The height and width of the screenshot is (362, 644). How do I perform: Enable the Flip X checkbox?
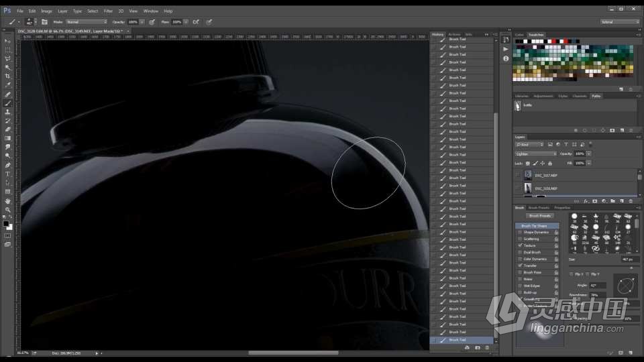click(572, 274)
